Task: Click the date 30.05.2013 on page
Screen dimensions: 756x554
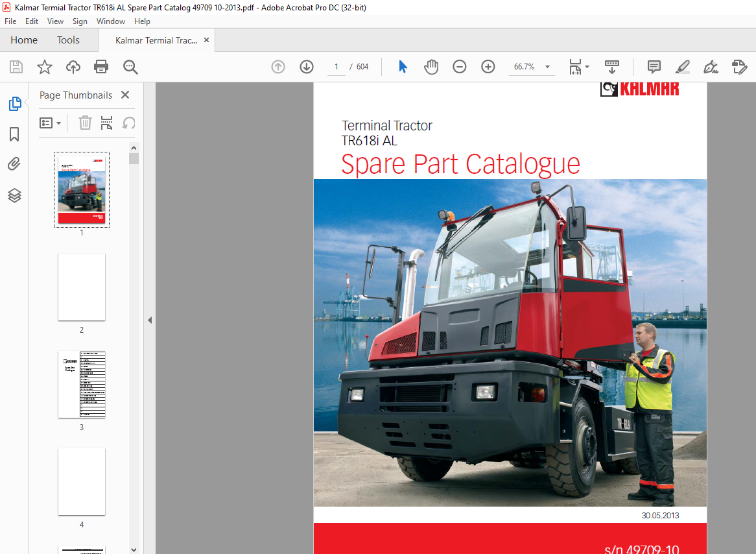Action: tap(660, 515)
